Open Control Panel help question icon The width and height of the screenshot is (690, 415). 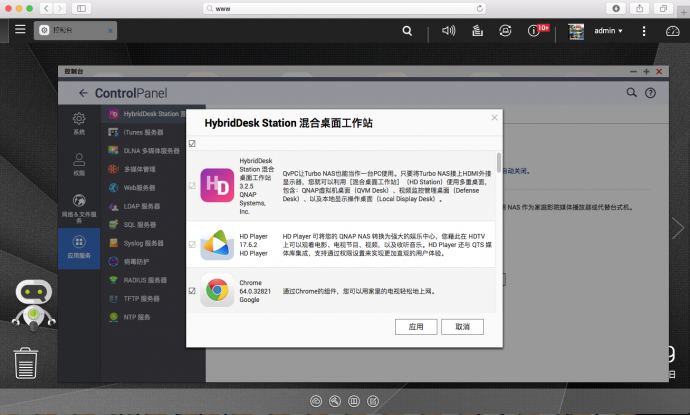(x=650, y=93)
